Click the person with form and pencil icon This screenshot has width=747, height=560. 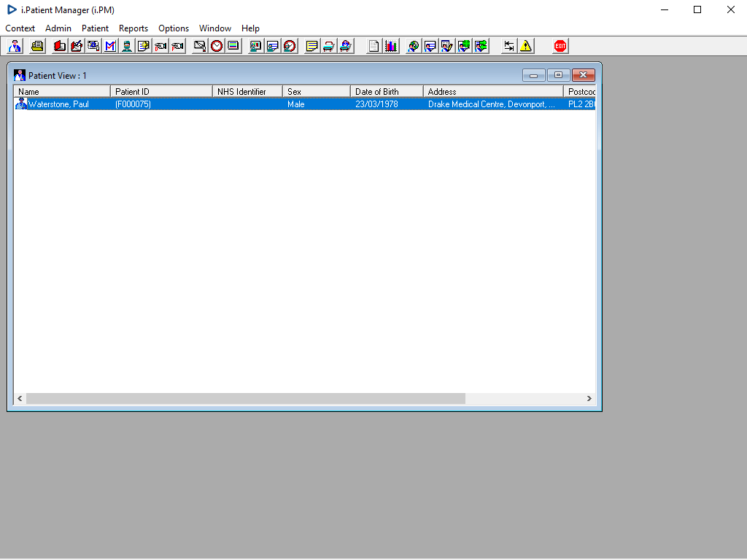click(x=447, y=46)
